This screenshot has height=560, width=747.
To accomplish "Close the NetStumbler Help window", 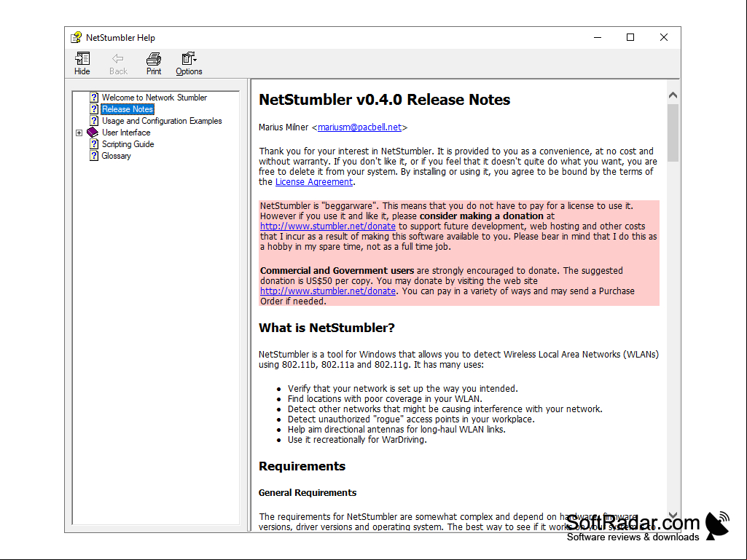I will coord(664,38).
